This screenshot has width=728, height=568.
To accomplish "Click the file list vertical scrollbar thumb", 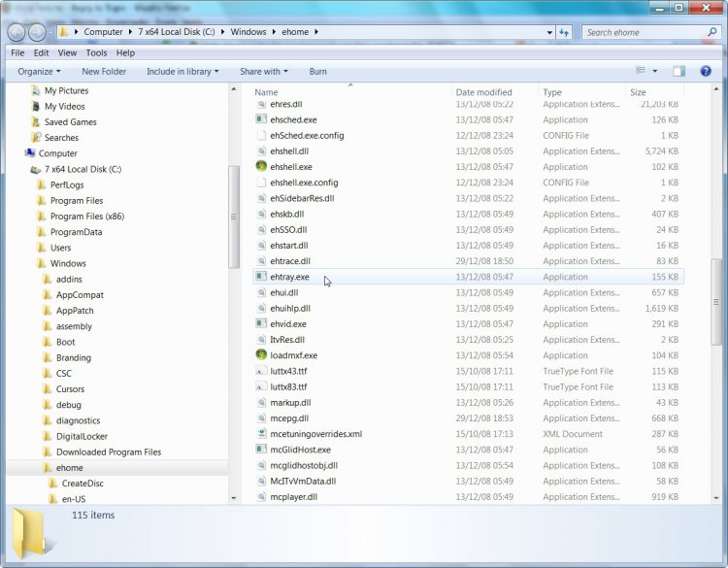I will [x=716, y=302].
